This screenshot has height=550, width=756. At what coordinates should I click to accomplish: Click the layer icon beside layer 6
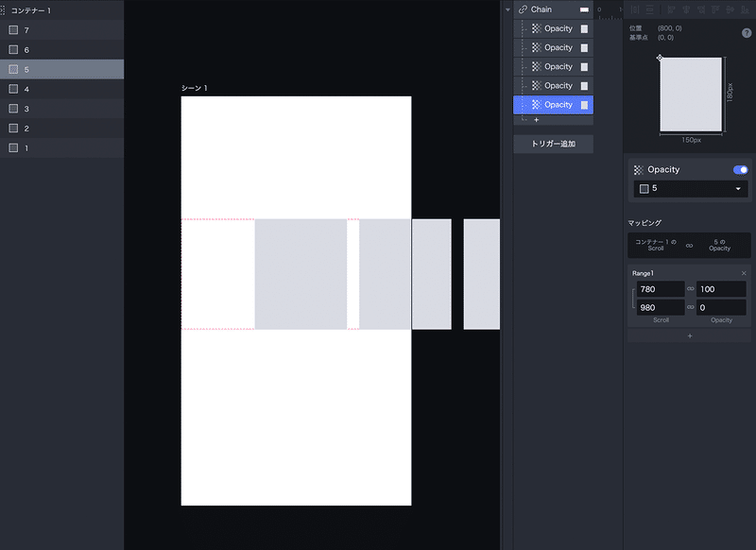point(13,50)
